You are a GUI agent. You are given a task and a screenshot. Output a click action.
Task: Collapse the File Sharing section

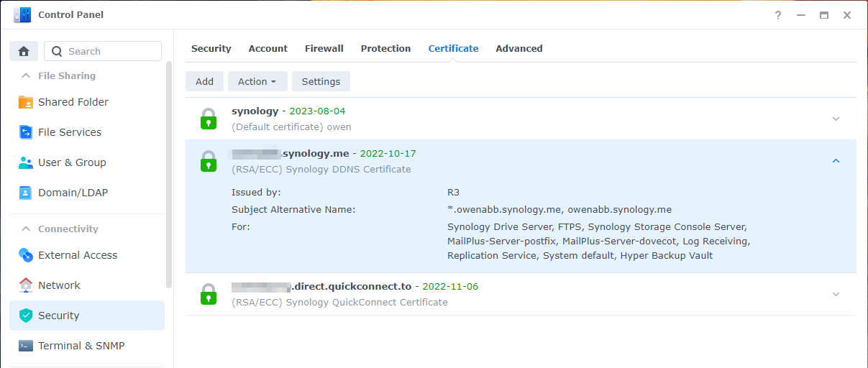[26, 75]
